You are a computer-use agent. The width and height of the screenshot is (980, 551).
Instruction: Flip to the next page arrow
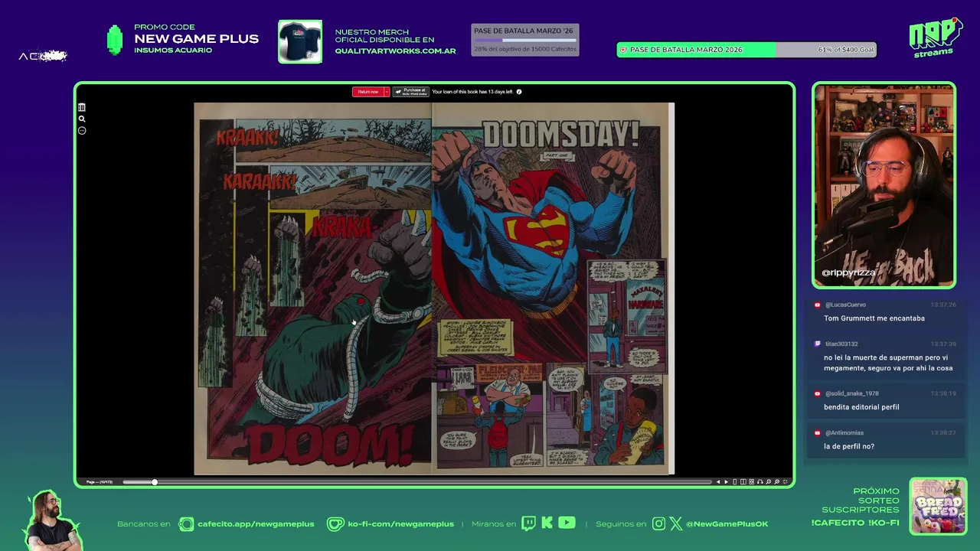point(726,482)
